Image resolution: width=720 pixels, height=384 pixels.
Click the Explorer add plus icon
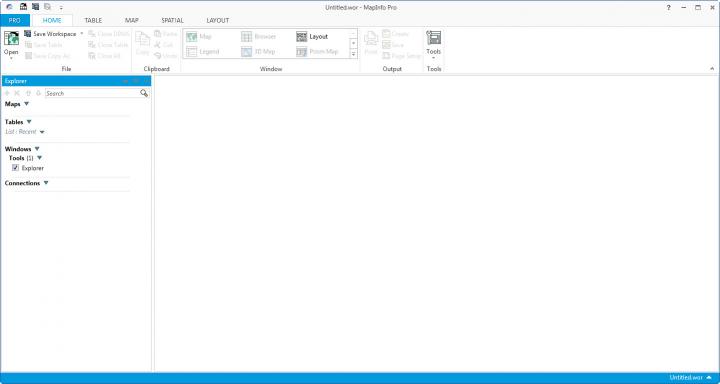coord(7,93)
